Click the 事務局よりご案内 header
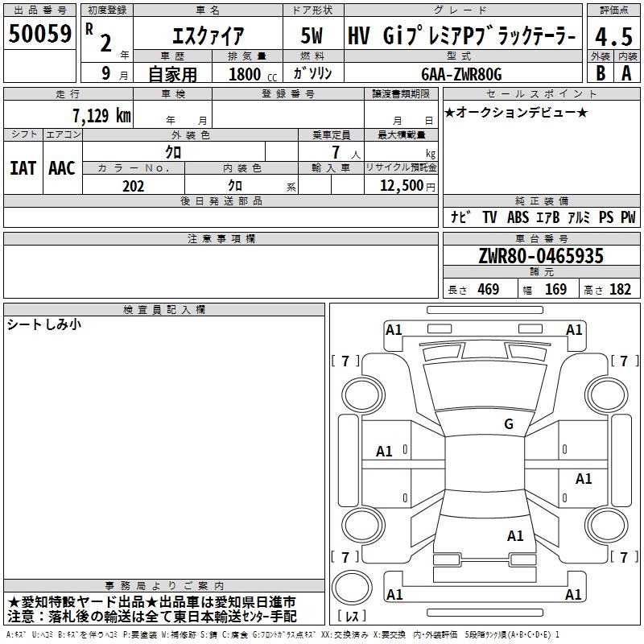Viewport: 644px width, 644px height. (x=164, y=586)
